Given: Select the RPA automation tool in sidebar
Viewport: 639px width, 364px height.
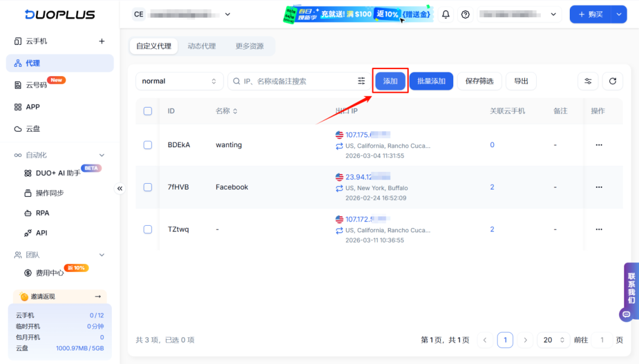Looking at the screenshot, I should pos(43,213).
